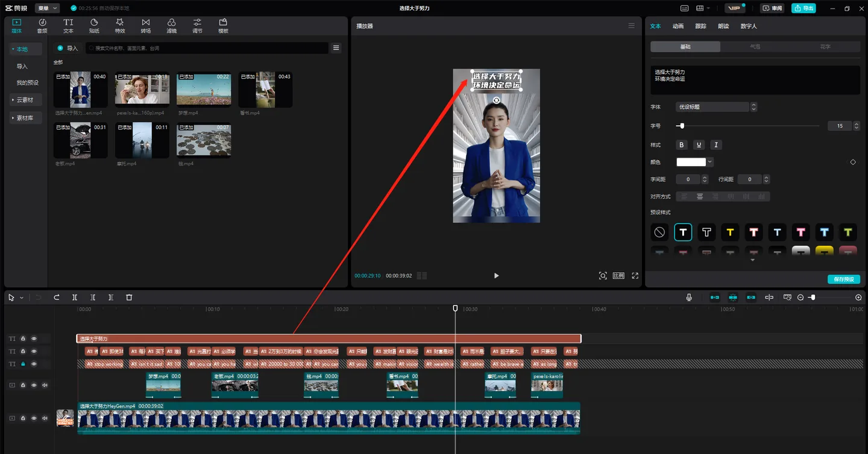Switch to the 动画 tab
868x454 pixels.
point(678,26)
